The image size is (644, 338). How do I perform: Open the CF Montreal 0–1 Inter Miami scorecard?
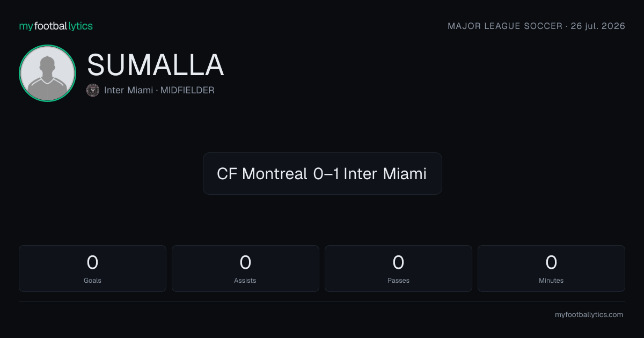click(x=322, y=173)
